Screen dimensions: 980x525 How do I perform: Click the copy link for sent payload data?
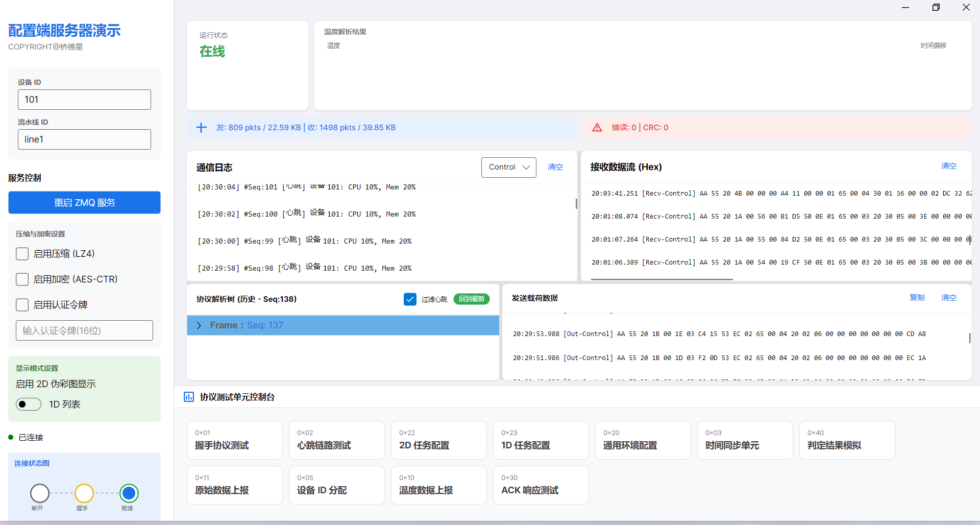[917, 298]
